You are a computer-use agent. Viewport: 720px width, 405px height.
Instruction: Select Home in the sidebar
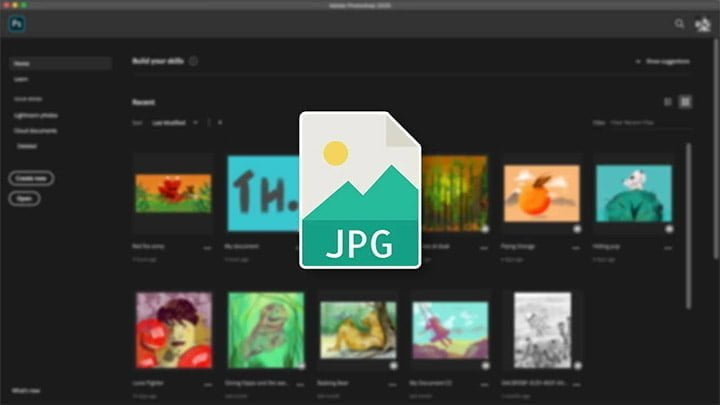click(60, 63)
